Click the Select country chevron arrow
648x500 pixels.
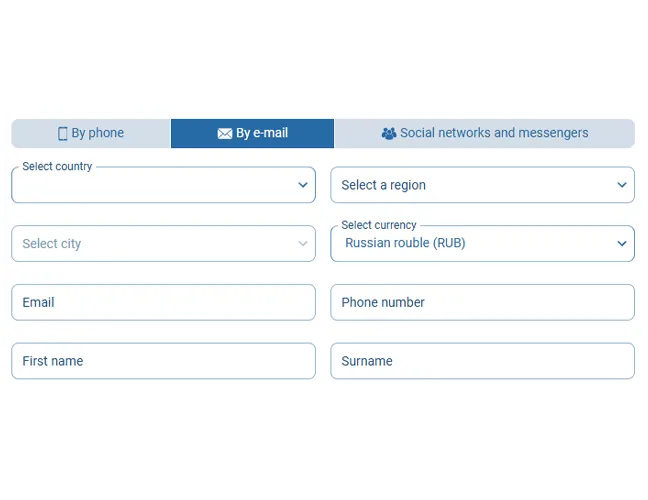tap(303, 185)
